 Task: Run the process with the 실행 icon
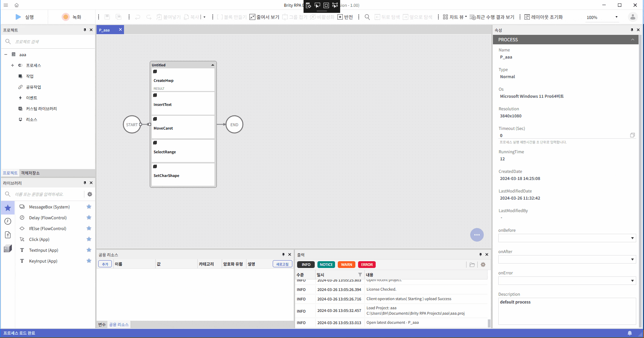click(18, 17)
